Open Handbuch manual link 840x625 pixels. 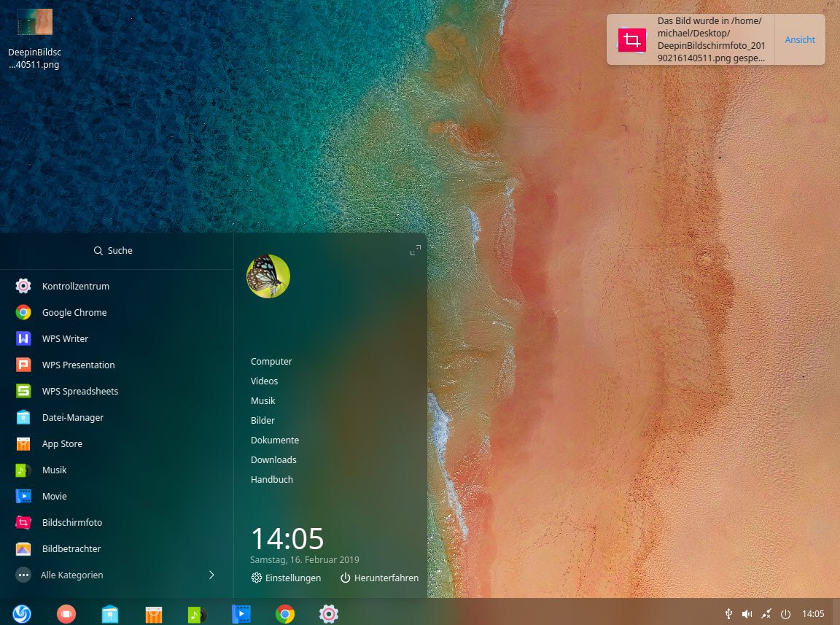(x=271, y=480)
